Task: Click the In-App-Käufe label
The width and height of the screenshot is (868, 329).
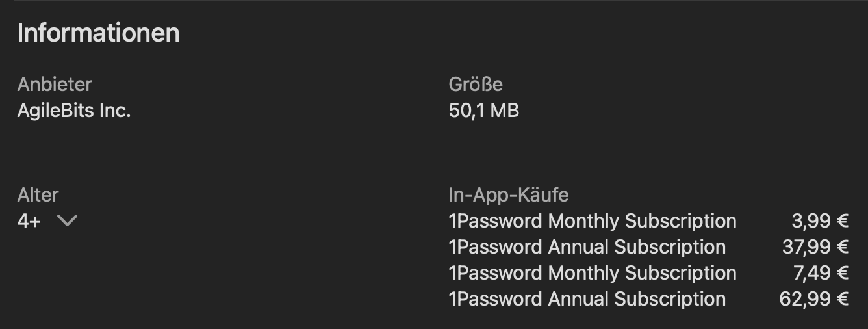Action: (x=508, y=194)
